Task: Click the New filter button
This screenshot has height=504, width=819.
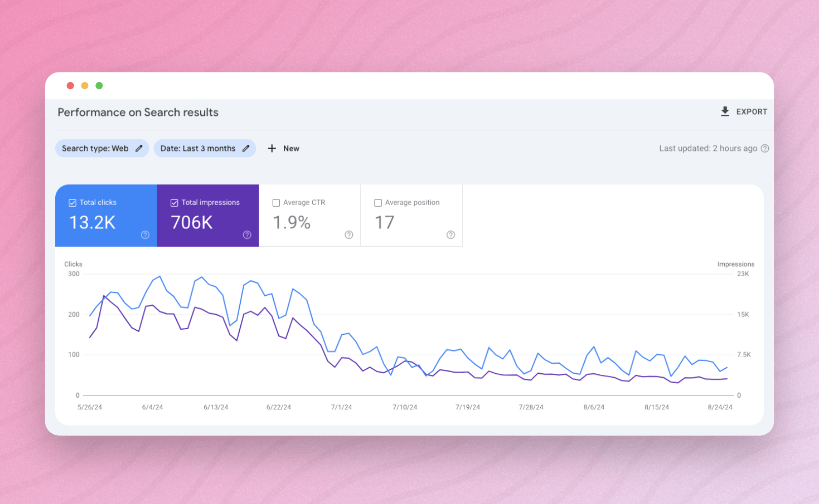Action: (291, 148)
